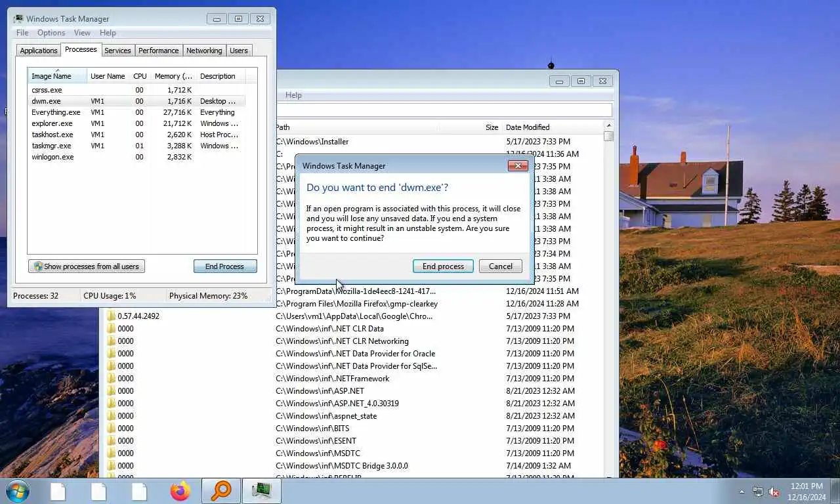Select the Mozilla Firefox\gmp-clearkey path row
This screenshot has height=504, width=840.
coord(439,304)
